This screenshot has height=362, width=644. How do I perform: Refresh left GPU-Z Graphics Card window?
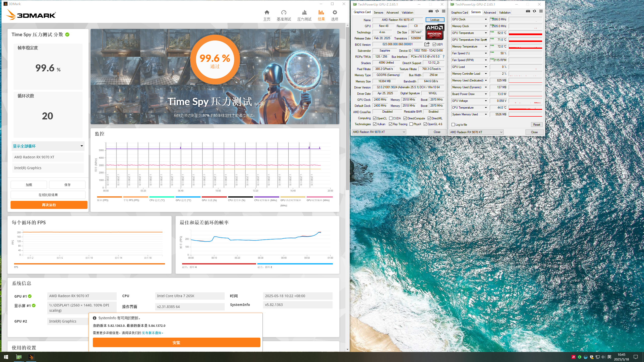coord(437,11)
